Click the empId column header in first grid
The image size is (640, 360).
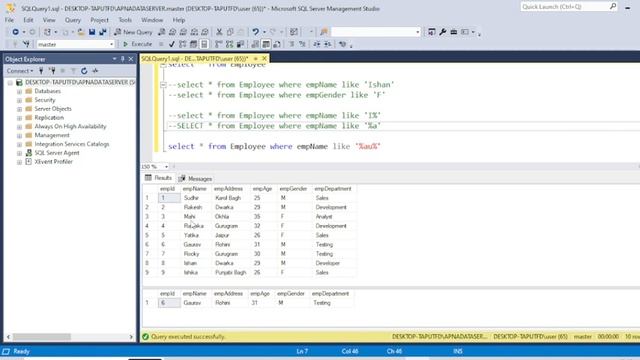point(168,189)
